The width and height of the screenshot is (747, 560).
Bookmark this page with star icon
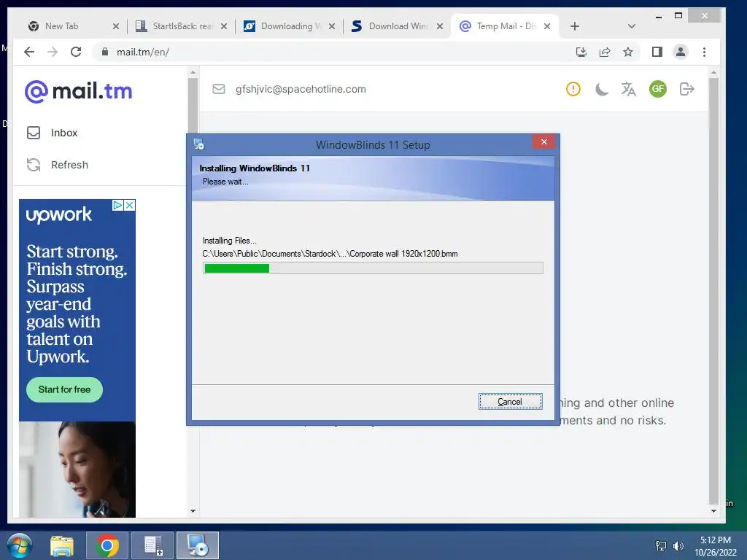pyautogui.click(x=628, y=52)
